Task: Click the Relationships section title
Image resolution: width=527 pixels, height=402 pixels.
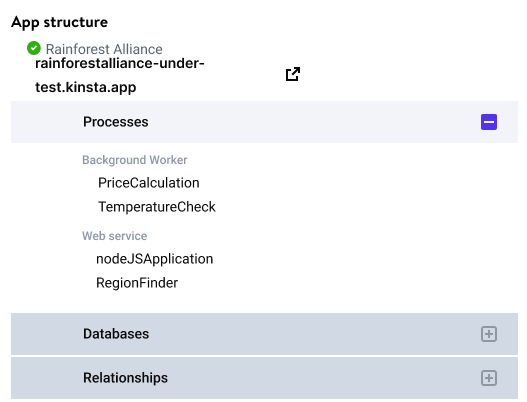Action: coord(125,378)
